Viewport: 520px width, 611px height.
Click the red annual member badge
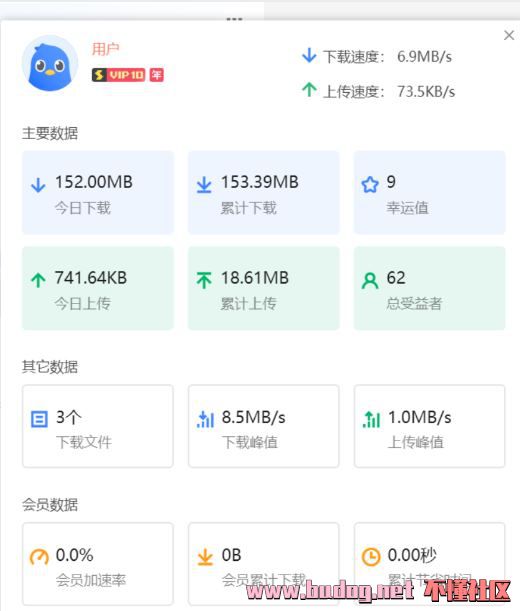157,75
